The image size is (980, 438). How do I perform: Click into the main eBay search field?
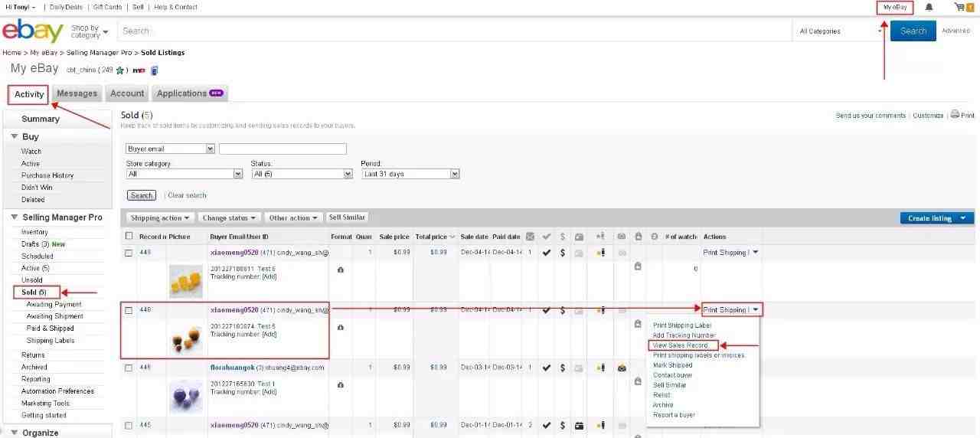pyautogui.click(x=455, y=31)
